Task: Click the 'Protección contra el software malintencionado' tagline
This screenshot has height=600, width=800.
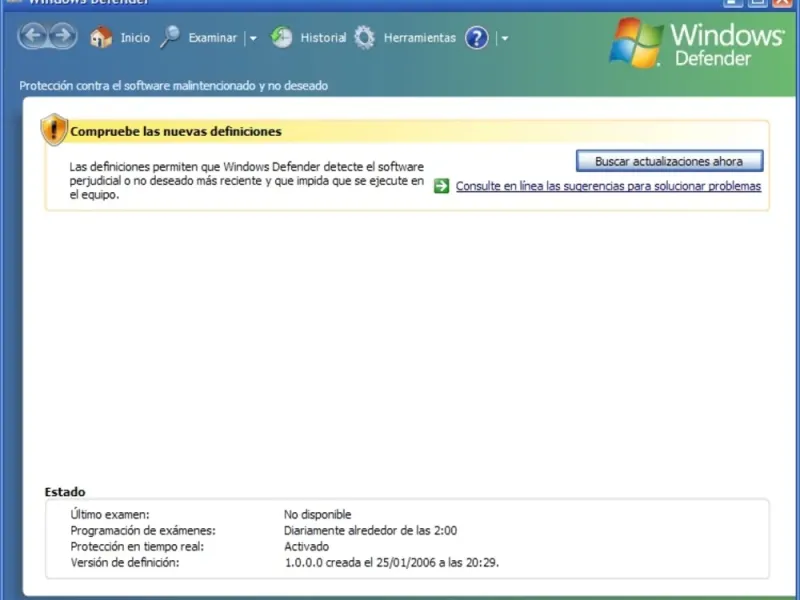Action: point(173,86)
